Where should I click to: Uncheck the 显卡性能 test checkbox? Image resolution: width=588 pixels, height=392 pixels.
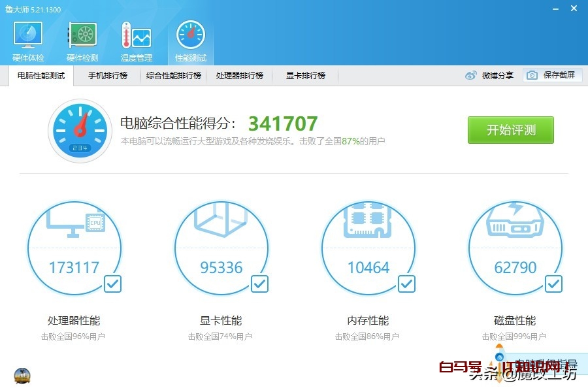pos(259,284)
